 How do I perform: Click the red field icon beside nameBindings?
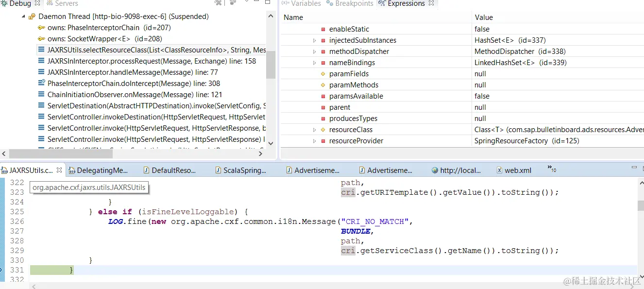(x=323, y=63)
